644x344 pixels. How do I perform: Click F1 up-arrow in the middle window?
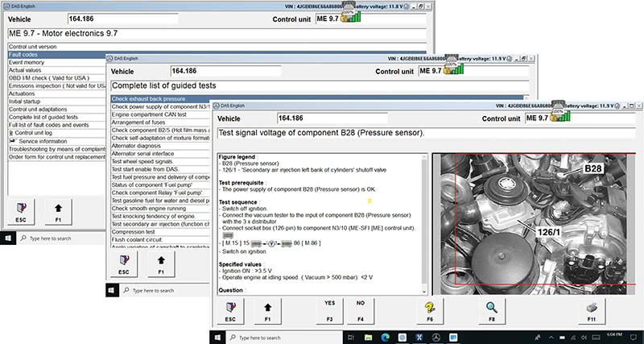tap(161, 263)
